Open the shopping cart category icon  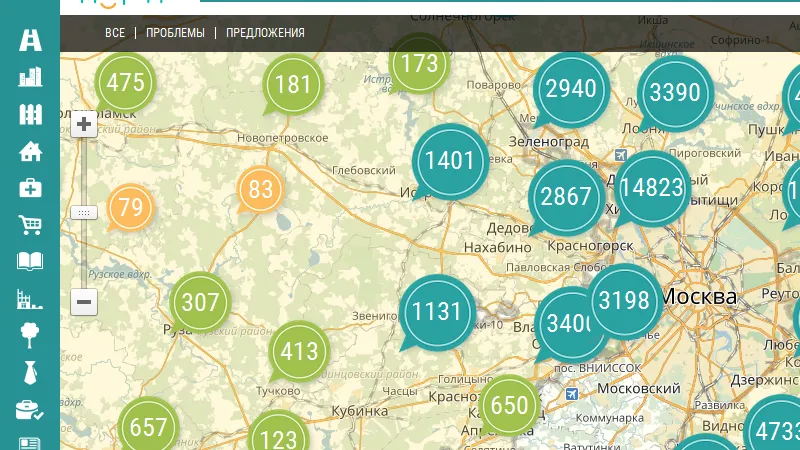click(x=30, y=224)
